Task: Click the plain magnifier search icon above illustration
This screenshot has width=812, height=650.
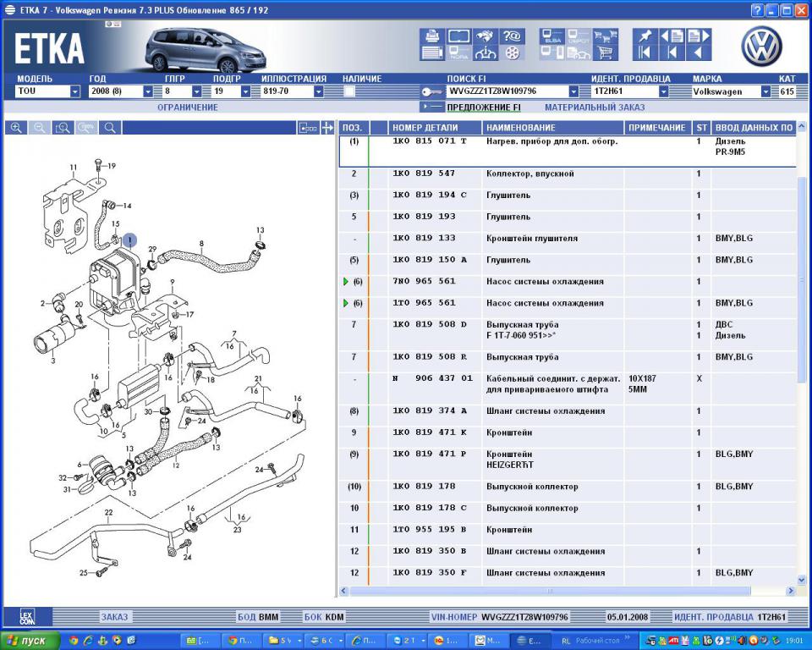Action: point(110,128)
